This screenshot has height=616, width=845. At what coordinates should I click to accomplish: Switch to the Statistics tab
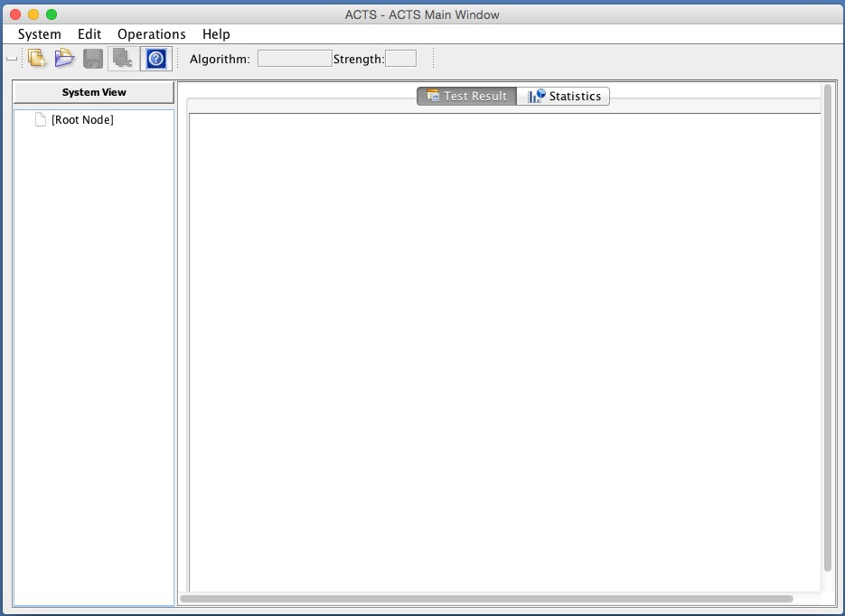tap(563, 96)
